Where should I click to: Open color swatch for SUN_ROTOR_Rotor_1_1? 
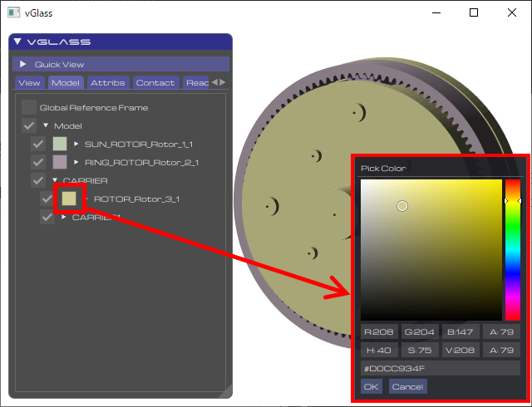tap(59, 144)
